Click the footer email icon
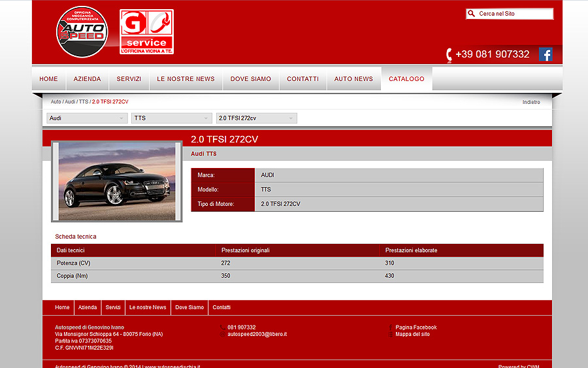Image resolution: width=588 pixels, height=368 pixels. (223, 334)
